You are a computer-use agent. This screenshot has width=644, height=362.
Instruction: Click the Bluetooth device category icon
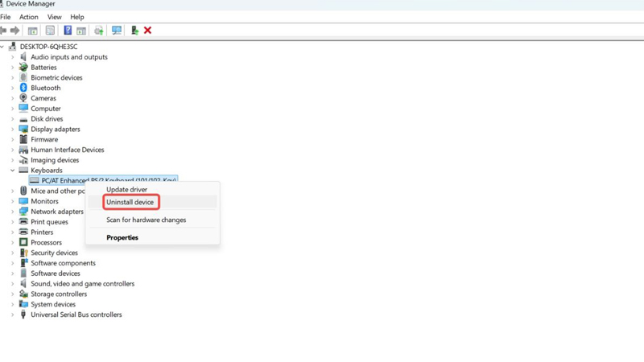(x=23, y=88)
